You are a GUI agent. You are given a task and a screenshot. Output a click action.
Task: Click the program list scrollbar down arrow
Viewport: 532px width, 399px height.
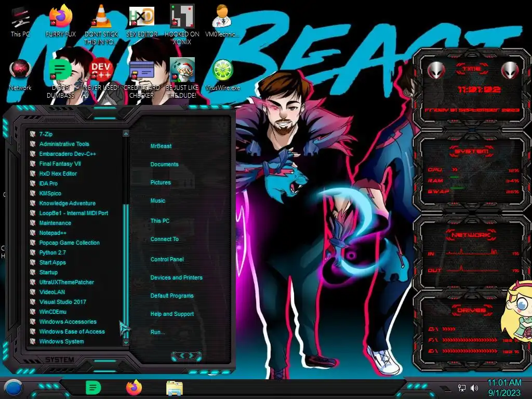[x=126, y=343]
